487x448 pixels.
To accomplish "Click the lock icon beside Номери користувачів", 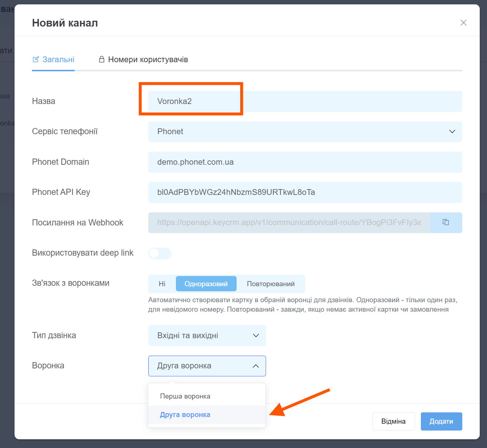I will (x=102, y=59).
